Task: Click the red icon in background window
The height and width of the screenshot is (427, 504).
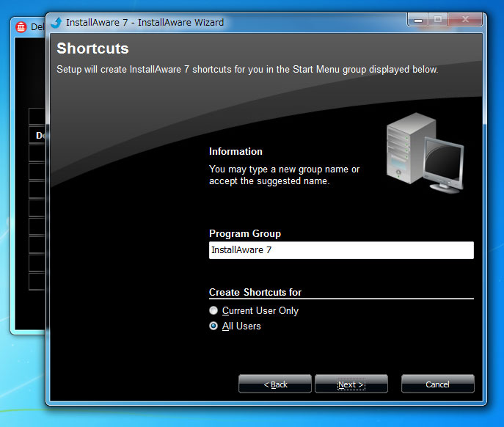Action: [x=21, y=27]
